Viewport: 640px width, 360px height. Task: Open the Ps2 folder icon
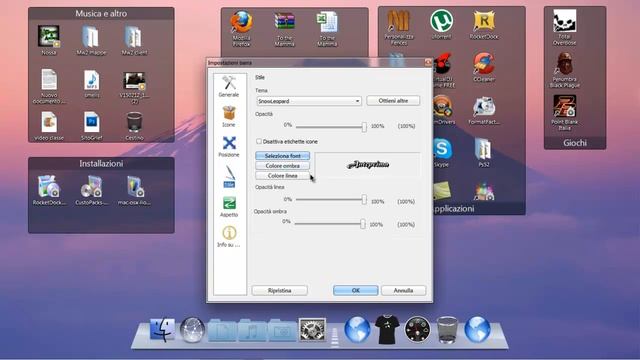point(484,153)
